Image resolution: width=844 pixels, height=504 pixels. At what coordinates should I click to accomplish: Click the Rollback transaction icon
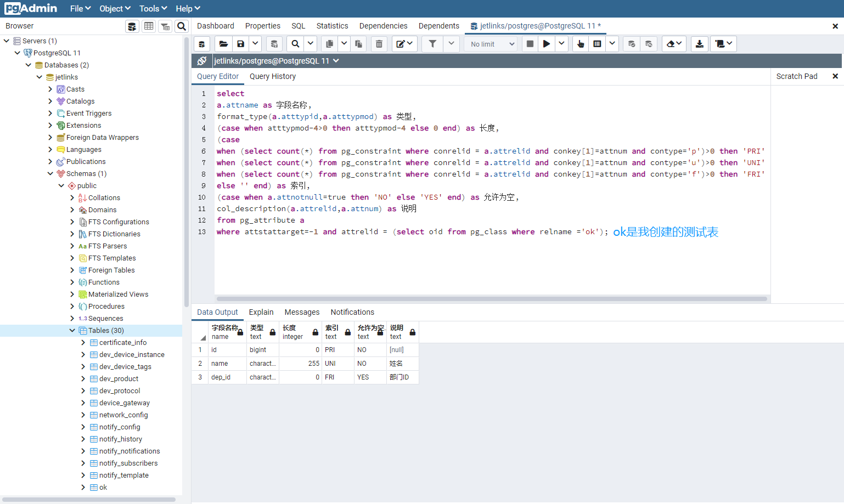click(x=649, y=44)
